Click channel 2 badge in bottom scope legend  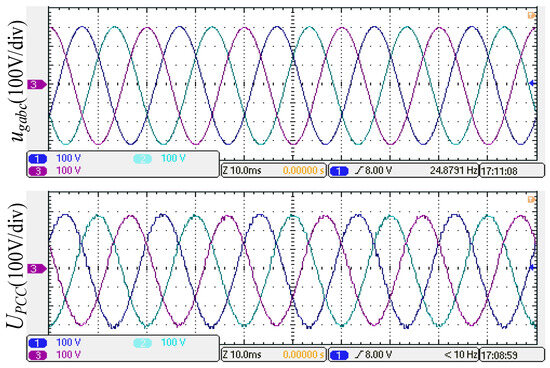[x=142, y=343]
